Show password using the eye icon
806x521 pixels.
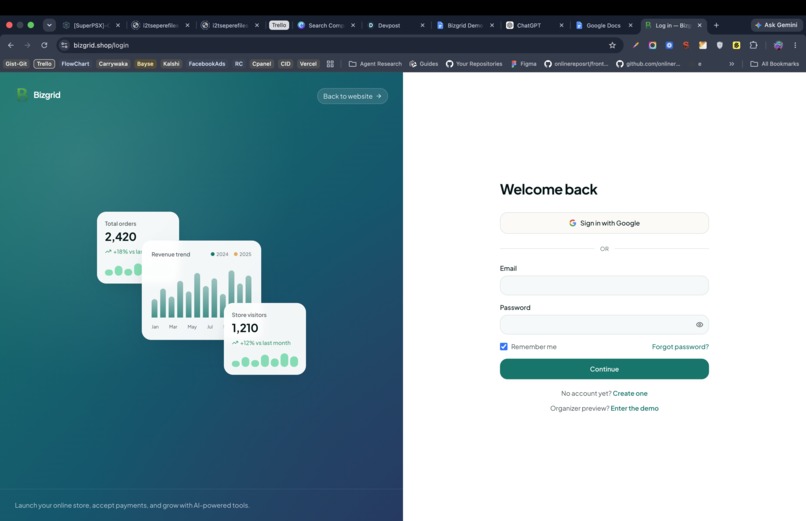pyautogui.click(x=699, y=325)
